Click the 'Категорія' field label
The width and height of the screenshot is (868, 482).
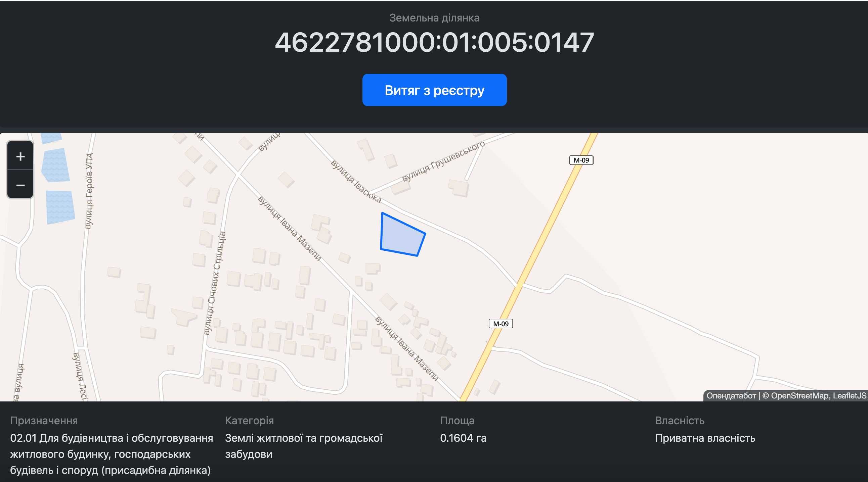[249, 420]
